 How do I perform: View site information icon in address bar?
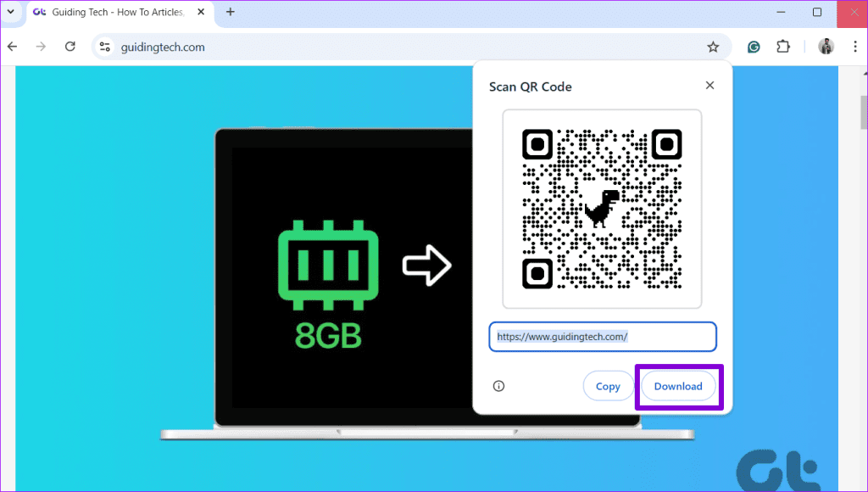[x=105, y=48]
